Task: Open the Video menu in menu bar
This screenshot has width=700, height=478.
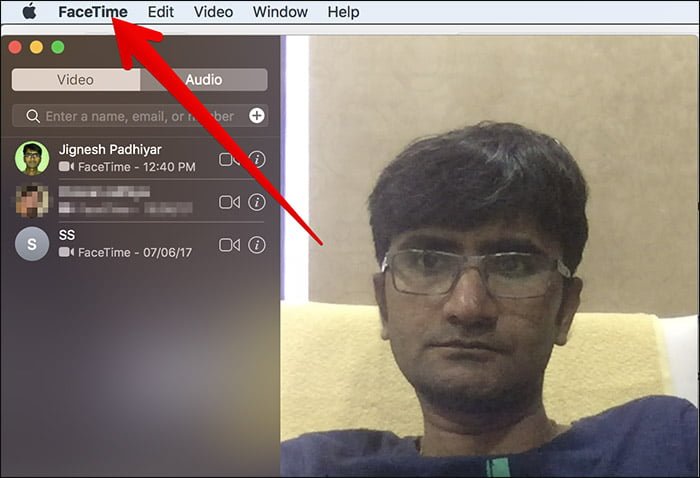Action: pos(213,12)
